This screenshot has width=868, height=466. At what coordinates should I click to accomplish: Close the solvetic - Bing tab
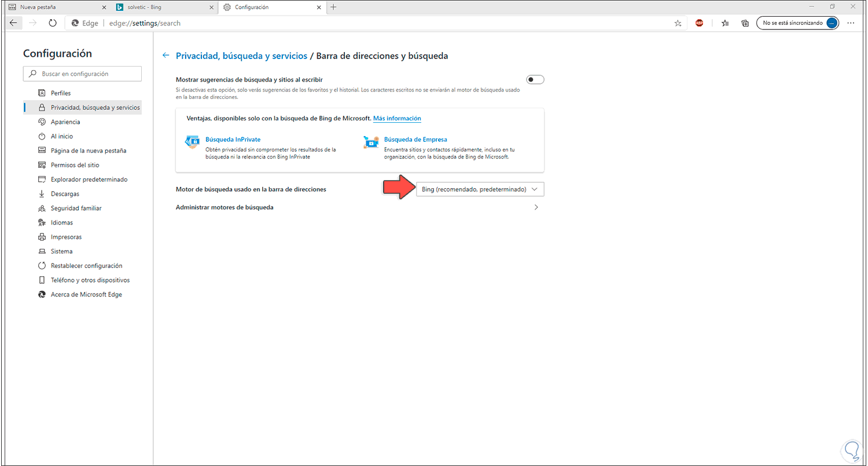(x=211, y=7)
